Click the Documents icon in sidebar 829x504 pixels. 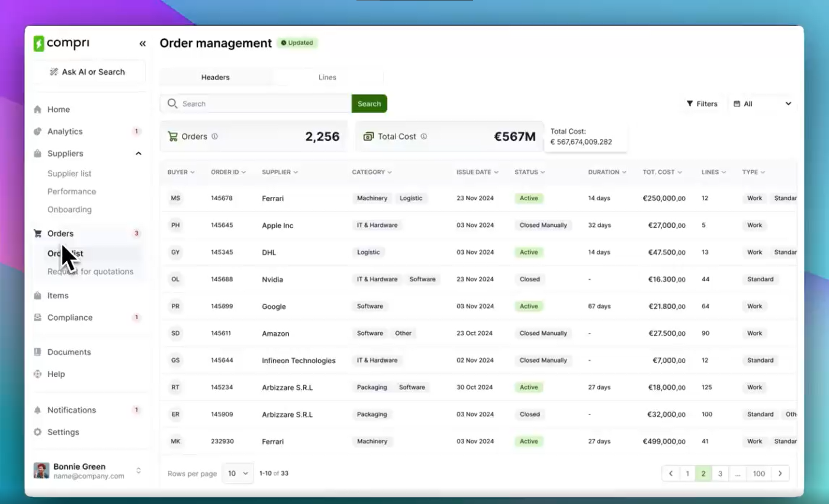point(38,352)
